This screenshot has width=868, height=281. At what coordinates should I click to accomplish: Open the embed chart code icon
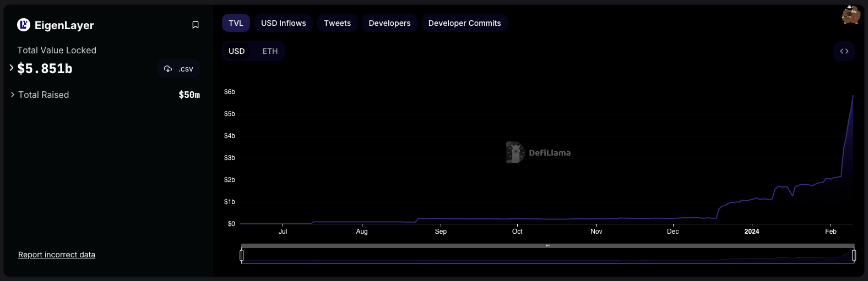pos(844,51)
